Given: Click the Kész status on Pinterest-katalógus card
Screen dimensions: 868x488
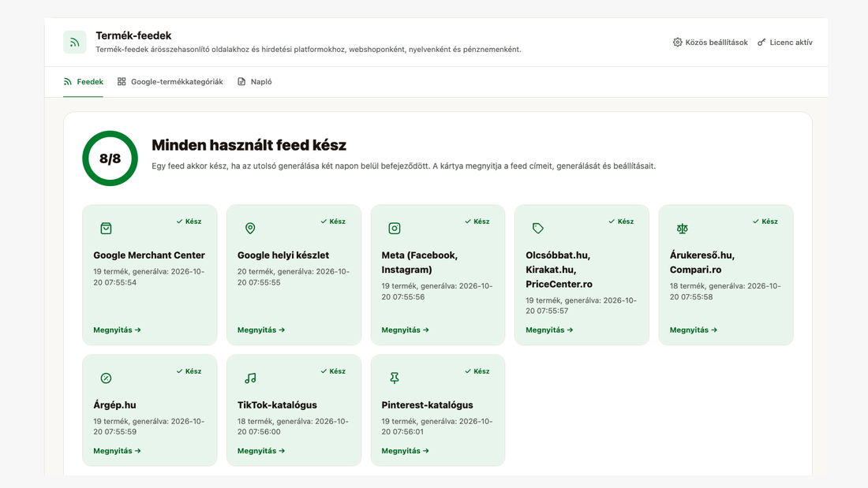Looking at the screenshot, I should (477, 371).
